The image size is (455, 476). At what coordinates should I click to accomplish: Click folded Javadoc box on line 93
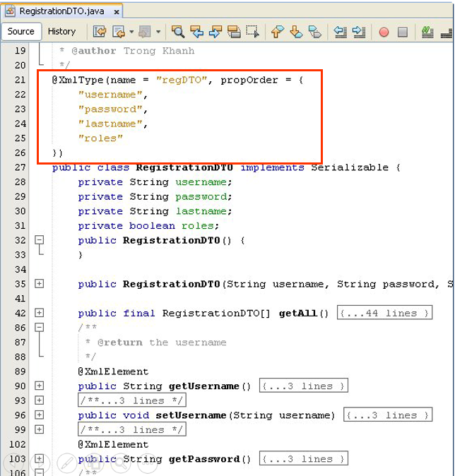(x=132, y=400)
